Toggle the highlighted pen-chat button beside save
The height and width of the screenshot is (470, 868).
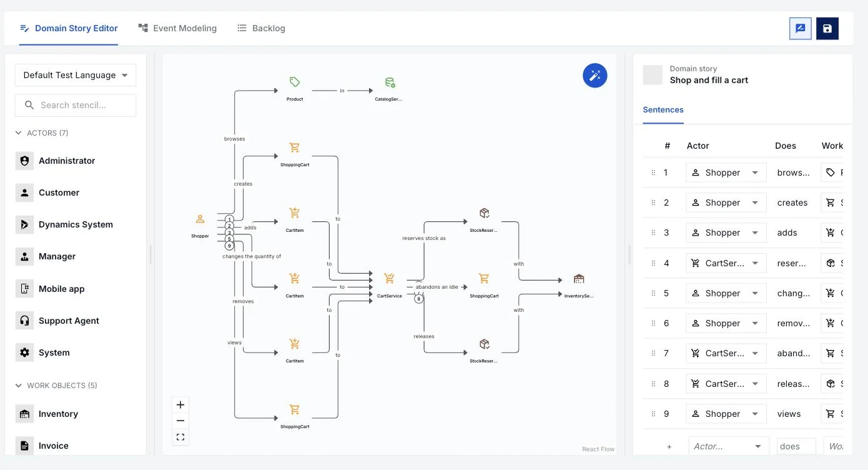click(x=801, y=28)
